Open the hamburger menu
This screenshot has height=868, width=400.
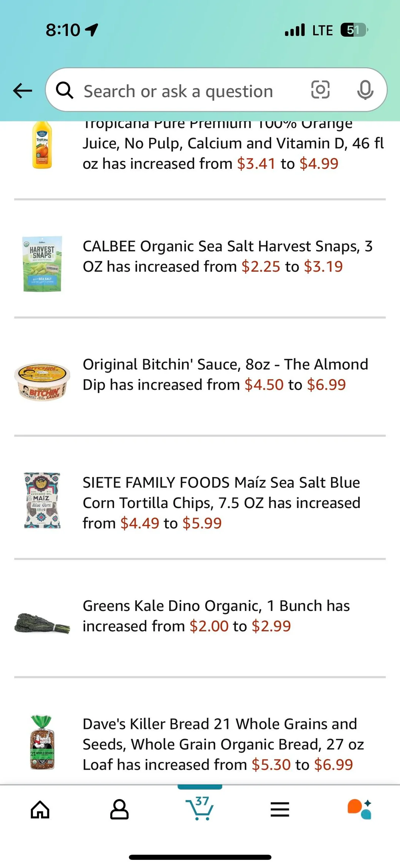pos(280,809)
